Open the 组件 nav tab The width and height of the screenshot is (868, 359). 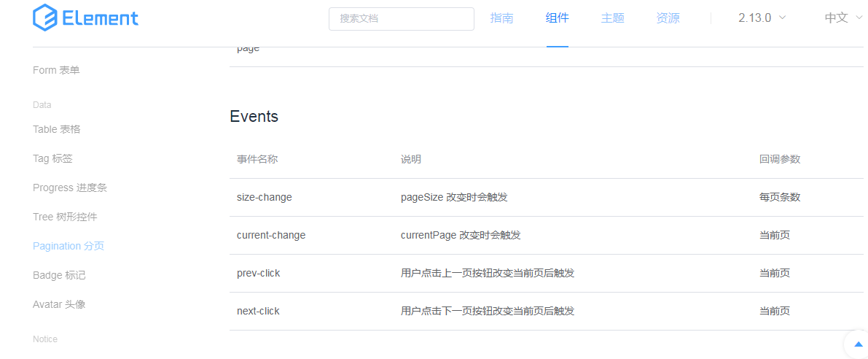pos(557,18)
